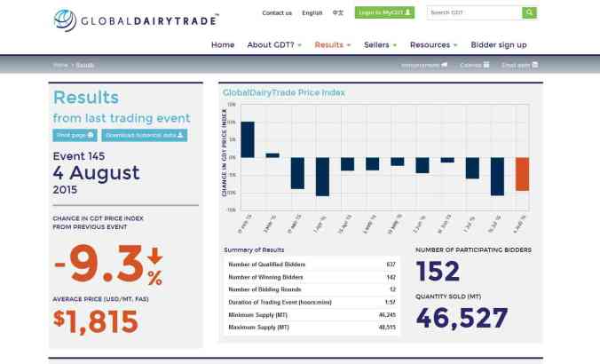Click the Print page button
Screen dimensions: 600x364
[75, 135]
